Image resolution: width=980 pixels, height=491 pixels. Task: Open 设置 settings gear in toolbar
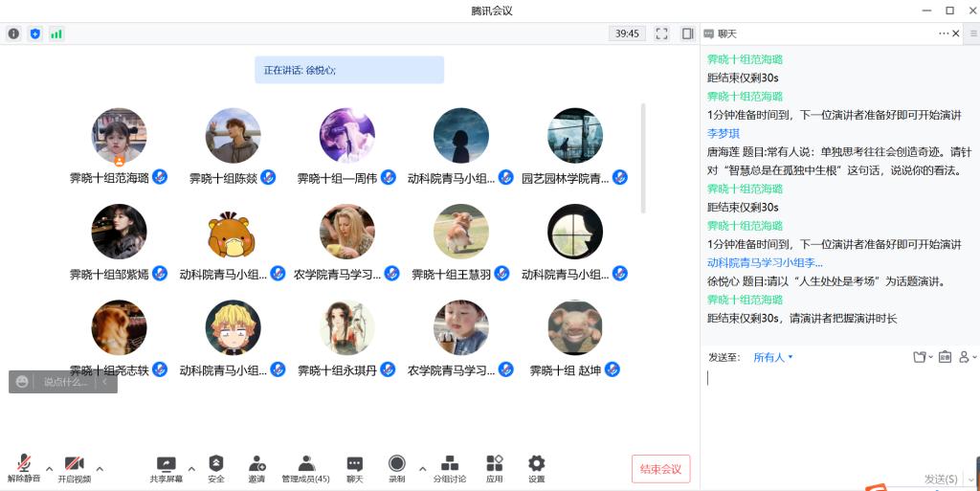click(x=536, y=467)
